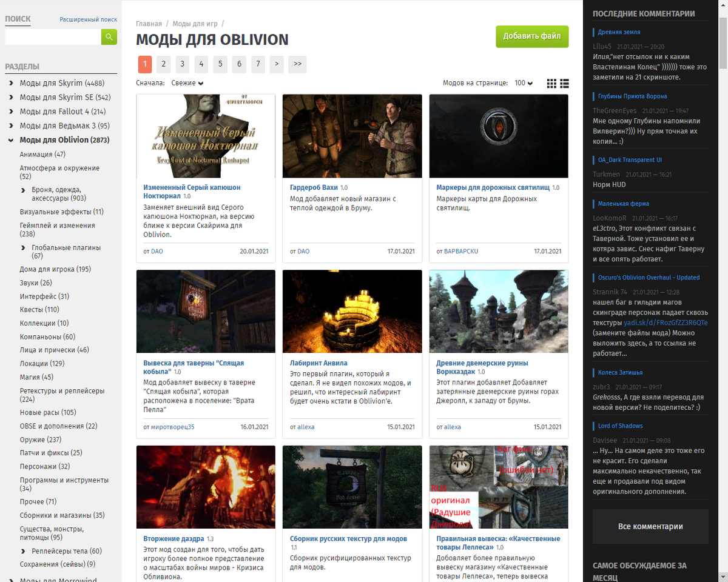
Task: Open the Квесты (110) category
Action: click(x=39, y=310)
